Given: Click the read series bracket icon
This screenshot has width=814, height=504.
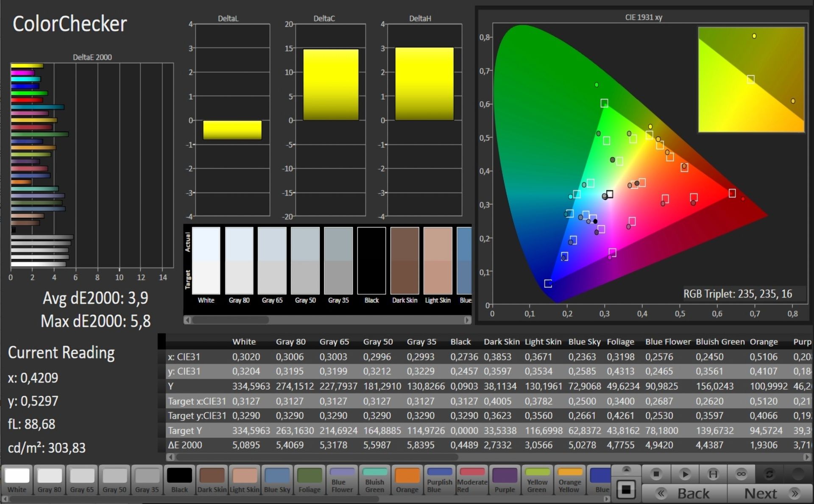Looking at the screenshot, I should tap(713, 474).
